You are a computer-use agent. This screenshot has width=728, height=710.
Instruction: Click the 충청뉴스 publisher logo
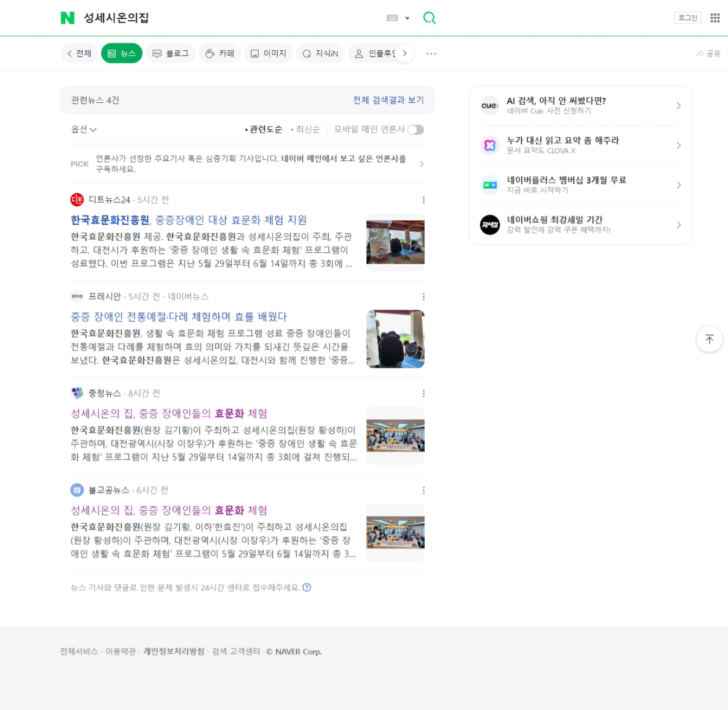click(x=77, y=393)
